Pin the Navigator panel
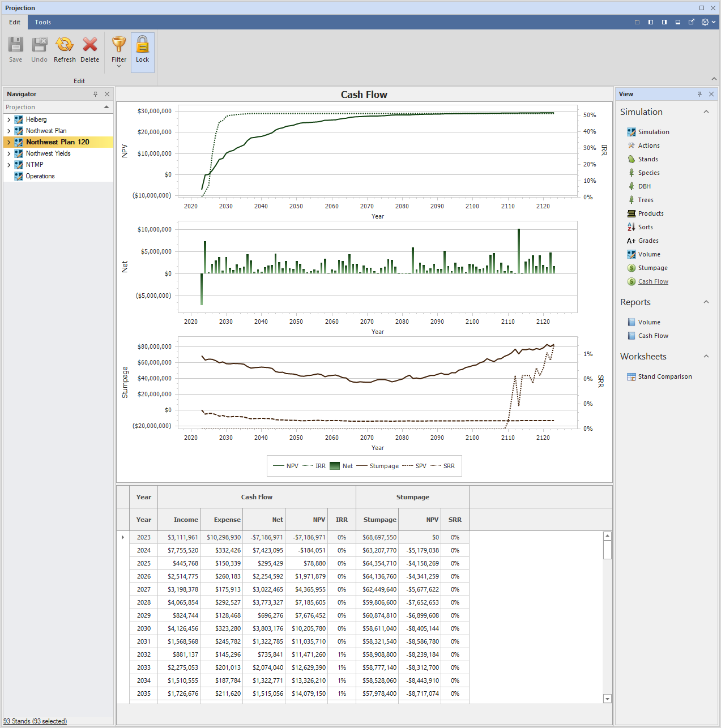 [95, 94]
